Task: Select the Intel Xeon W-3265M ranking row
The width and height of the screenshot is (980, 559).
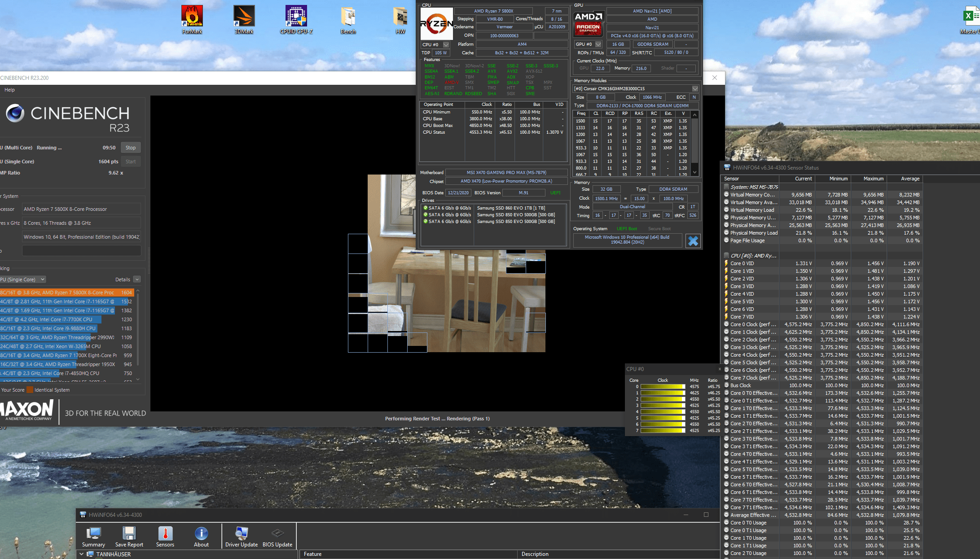Action: (67, 346)
